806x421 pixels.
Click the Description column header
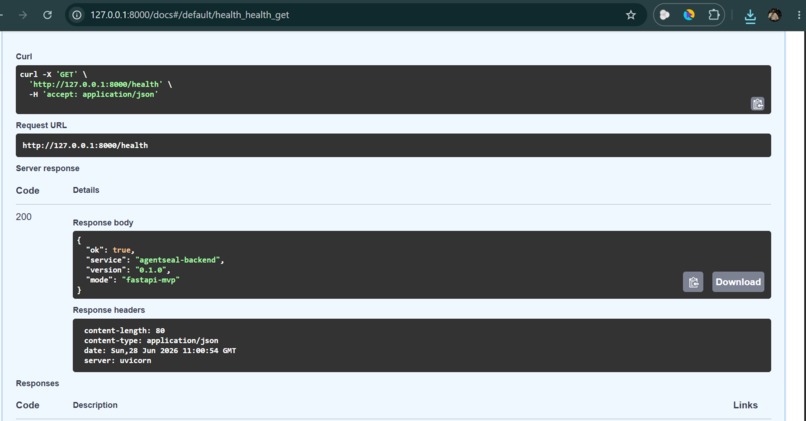tap(95, 405)
